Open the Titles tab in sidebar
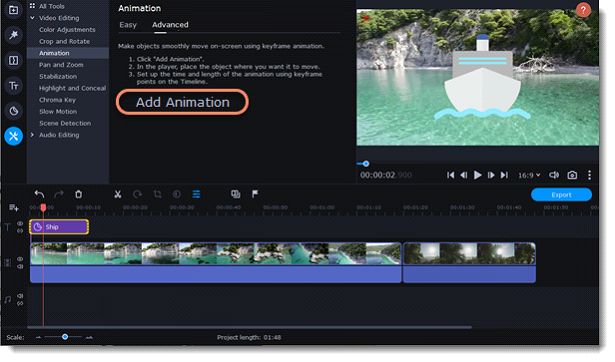Screen dimensions: 615x362 click(13, 85)
